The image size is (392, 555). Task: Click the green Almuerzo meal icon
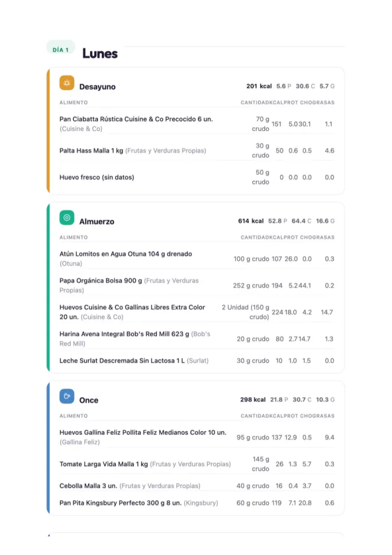(x=67, y=218)
